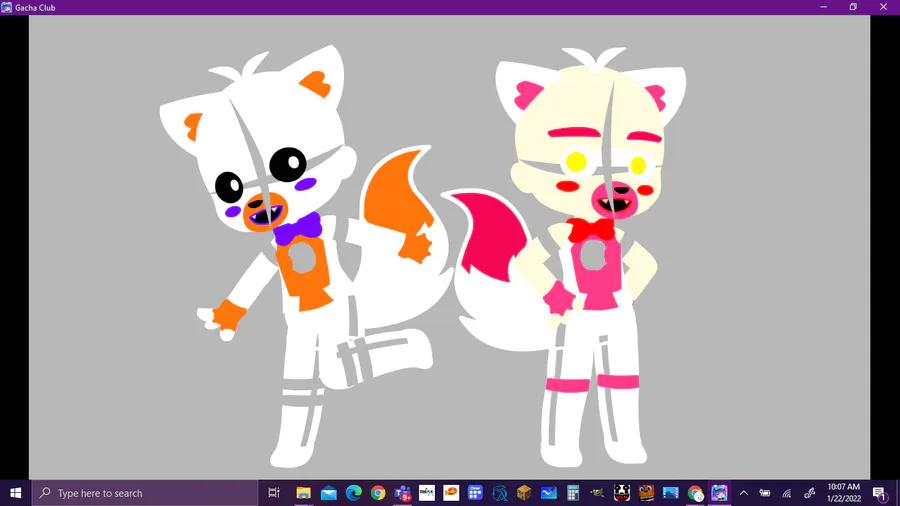This screenshot has height=506, width=900.
Task: Click the pen/link tray icon
Action: 809,493
